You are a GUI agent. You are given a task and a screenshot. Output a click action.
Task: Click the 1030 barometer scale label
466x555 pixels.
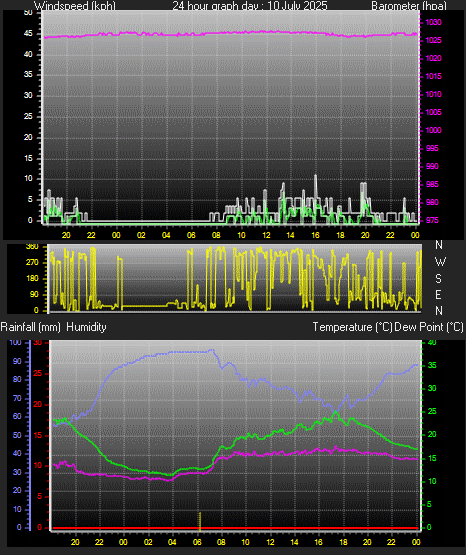click(x=433, y=22)
